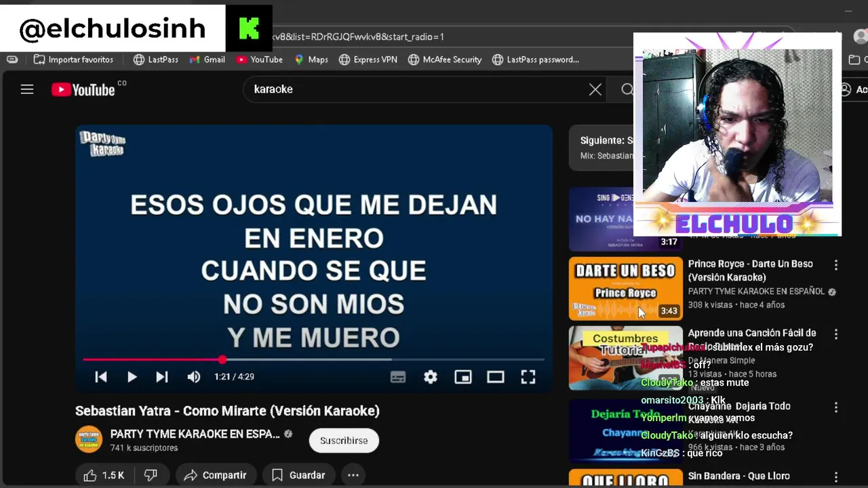Skip to next video in player
The image size is (868, 488).
(162, 377)
